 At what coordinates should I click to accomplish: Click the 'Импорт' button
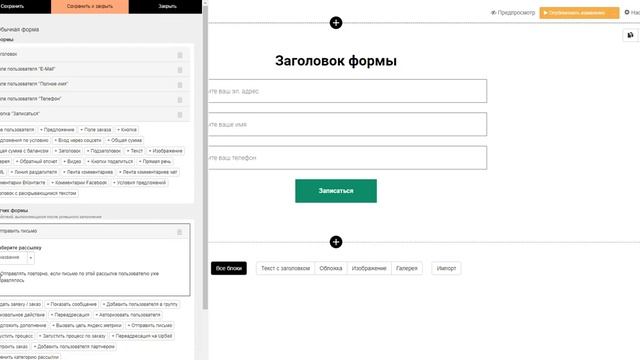click(446, 268)
